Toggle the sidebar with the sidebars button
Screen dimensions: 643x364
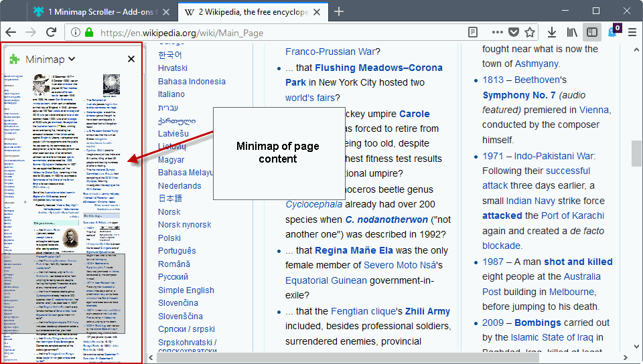(591, 32)
